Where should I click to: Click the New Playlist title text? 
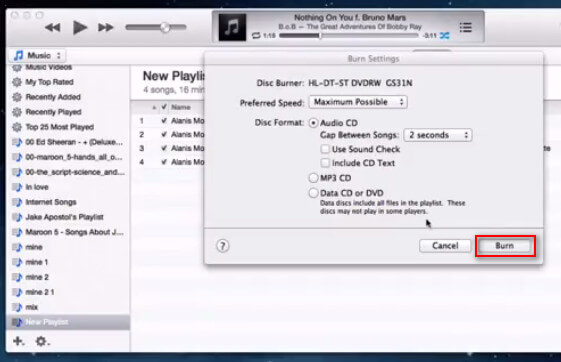pos(174,76)
